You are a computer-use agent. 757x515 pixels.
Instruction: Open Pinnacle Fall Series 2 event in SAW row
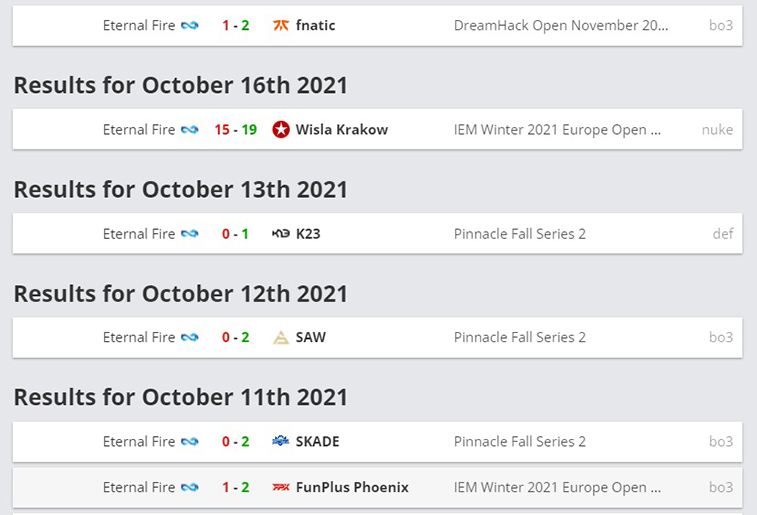(519, 337)
